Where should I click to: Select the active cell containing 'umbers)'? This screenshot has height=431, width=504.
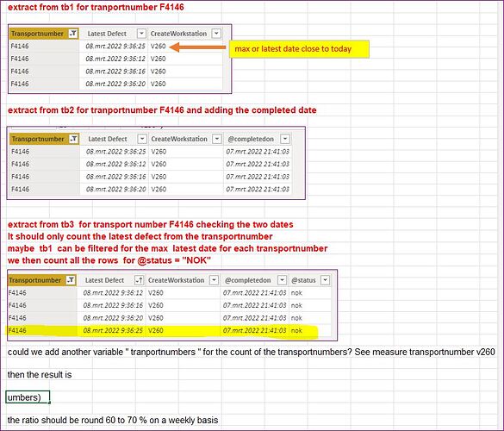click(28, 397)
